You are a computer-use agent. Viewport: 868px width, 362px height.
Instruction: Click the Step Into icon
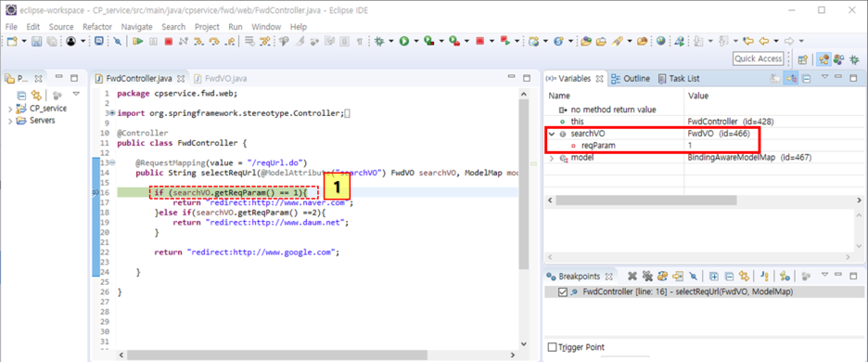click(198, 41)
